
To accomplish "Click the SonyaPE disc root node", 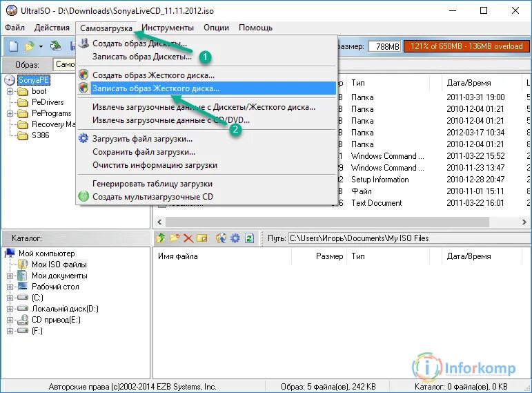I will pyautogui.click(x=34, y=80).
